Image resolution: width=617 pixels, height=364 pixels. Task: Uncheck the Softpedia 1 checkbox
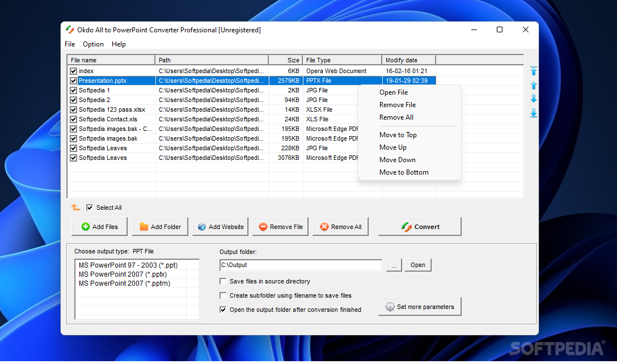pos(73,91)
